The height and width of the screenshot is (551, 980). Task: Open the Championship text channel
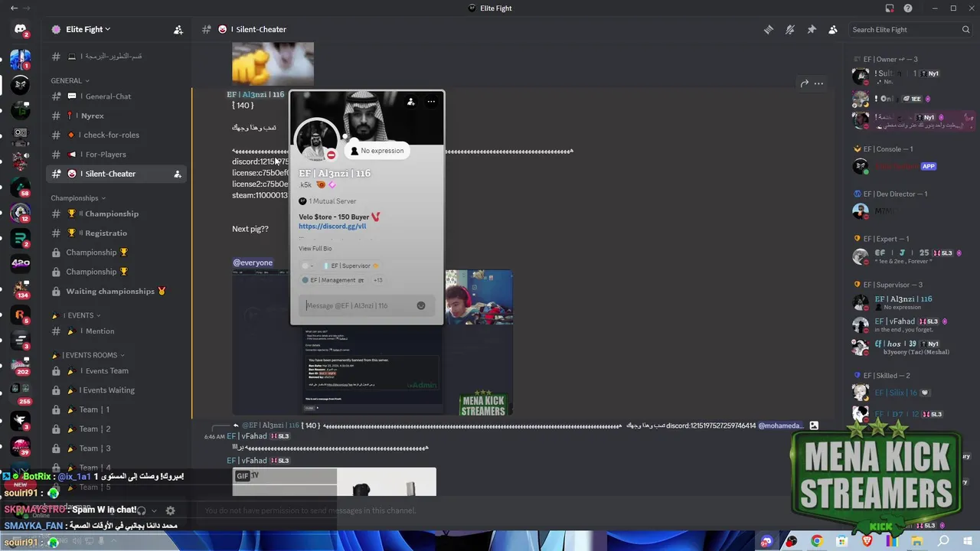coord(116,214)
